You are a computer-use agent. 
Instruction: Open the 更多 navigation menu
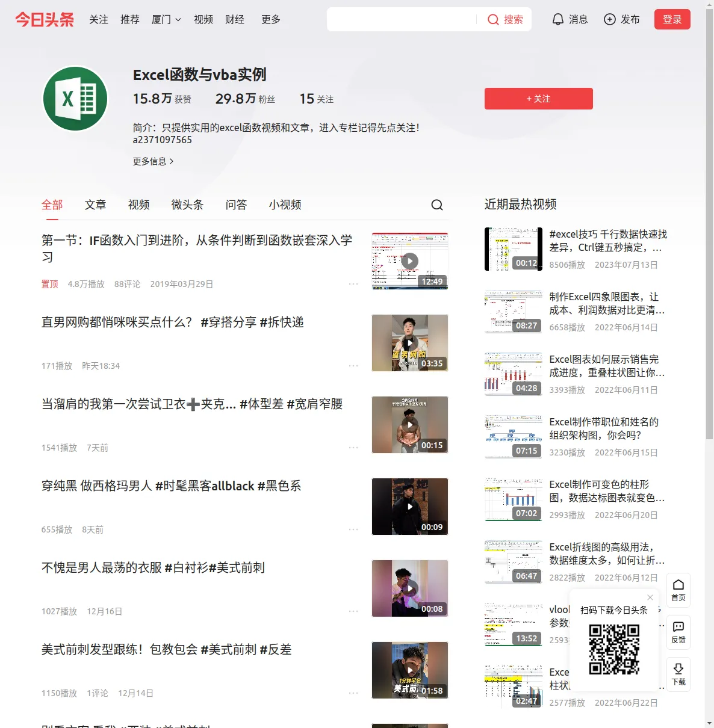[271, 19]
